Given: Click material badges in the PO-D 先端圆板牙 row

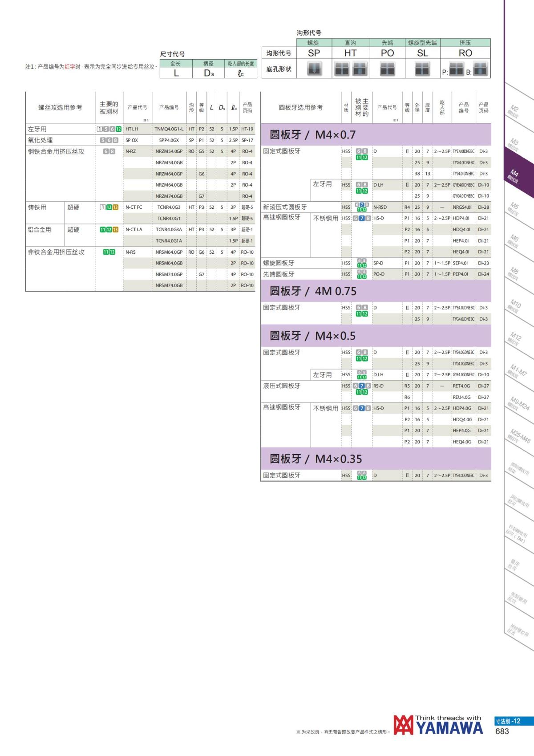Looking at the screenshot, I should coord(362,274).
